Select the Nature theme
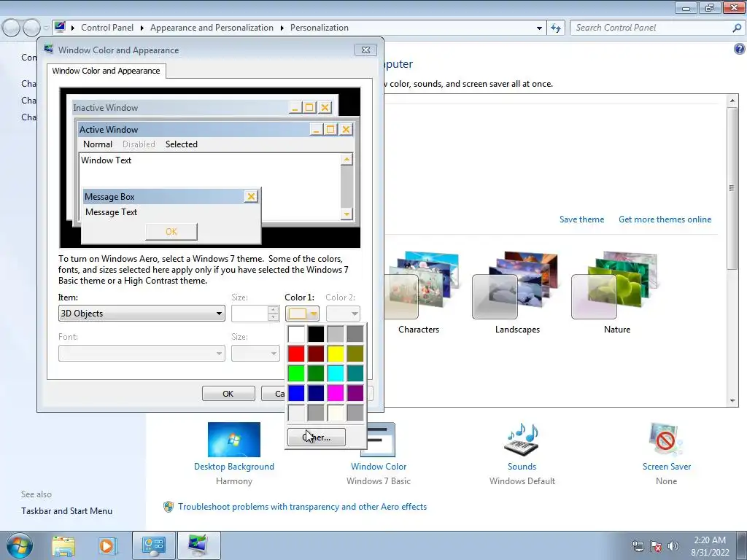This screenshot has width=747, height=560. pos(616,292)
